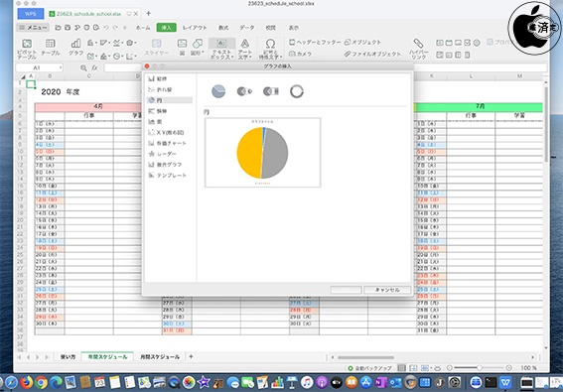Click the Camera (カメラ) tool

[x=301, y=54]
